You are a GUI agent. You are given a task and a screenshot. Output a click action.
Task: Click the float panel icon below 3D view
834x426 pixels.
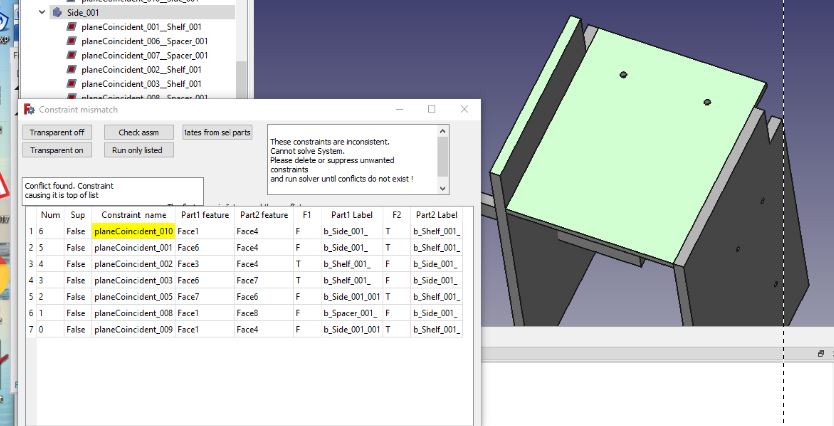pos(820,353)
